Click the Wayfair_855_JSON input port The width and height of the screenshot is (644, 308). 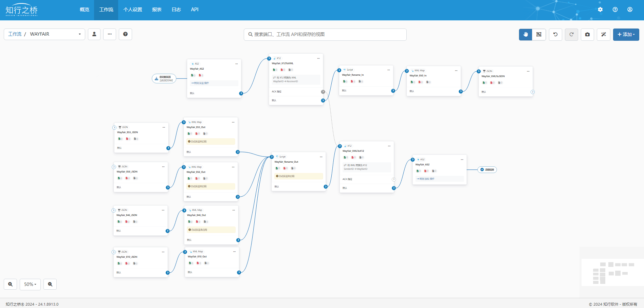pos(114,128)
